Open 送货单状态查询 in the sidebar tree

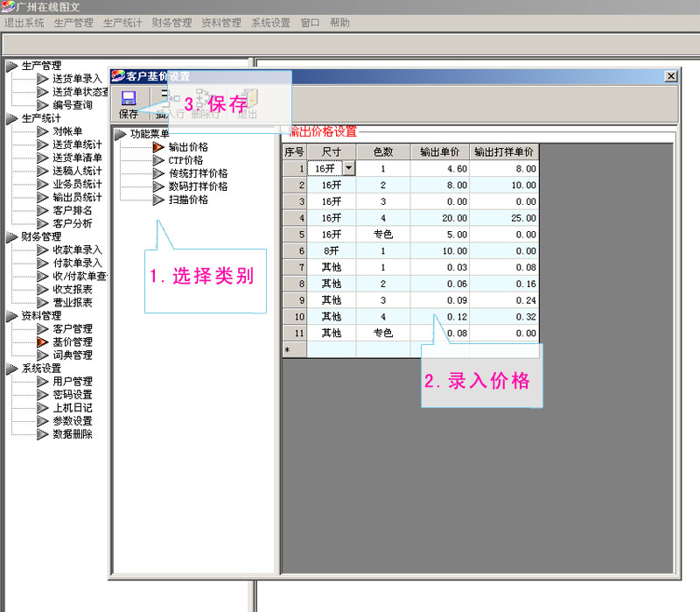click(x=80, y=92)
